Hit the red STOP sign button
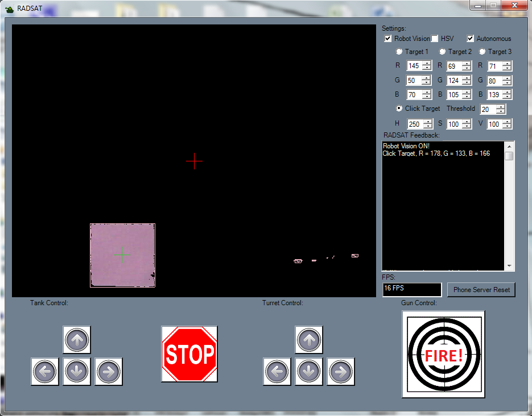 (x=189, y=354)
